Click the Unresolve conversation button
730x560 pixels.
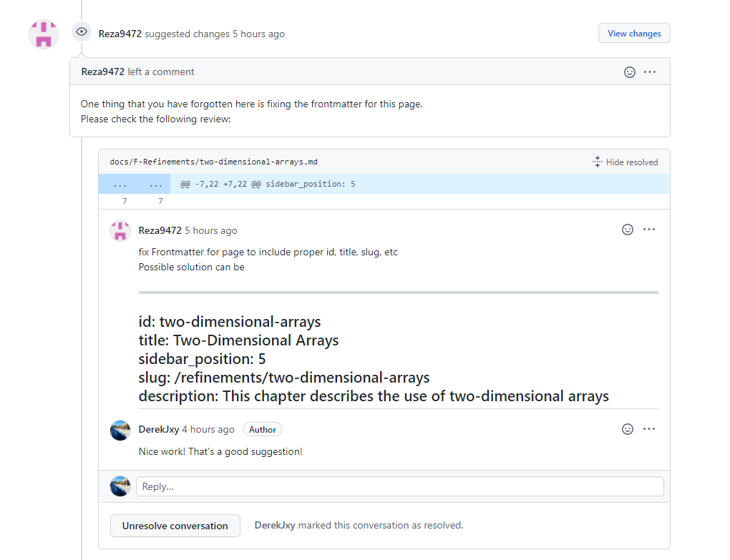tap(175, 526)
